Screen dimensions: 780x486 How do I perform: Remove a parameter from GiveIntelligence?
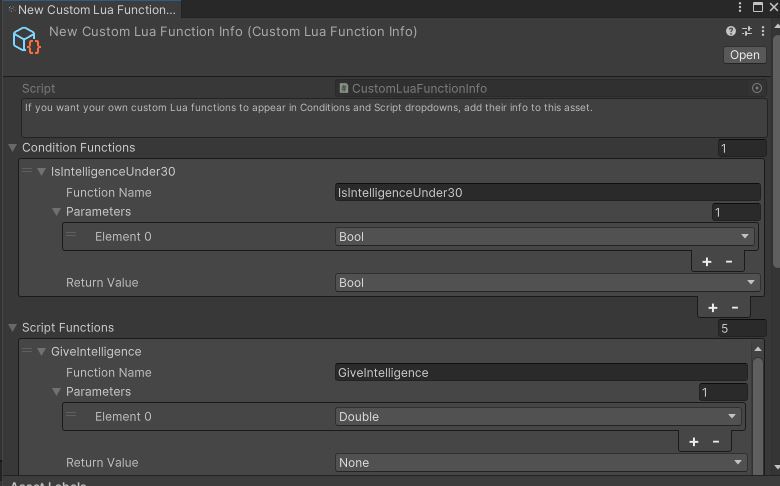pyautogui.click(x=716, y=442)
